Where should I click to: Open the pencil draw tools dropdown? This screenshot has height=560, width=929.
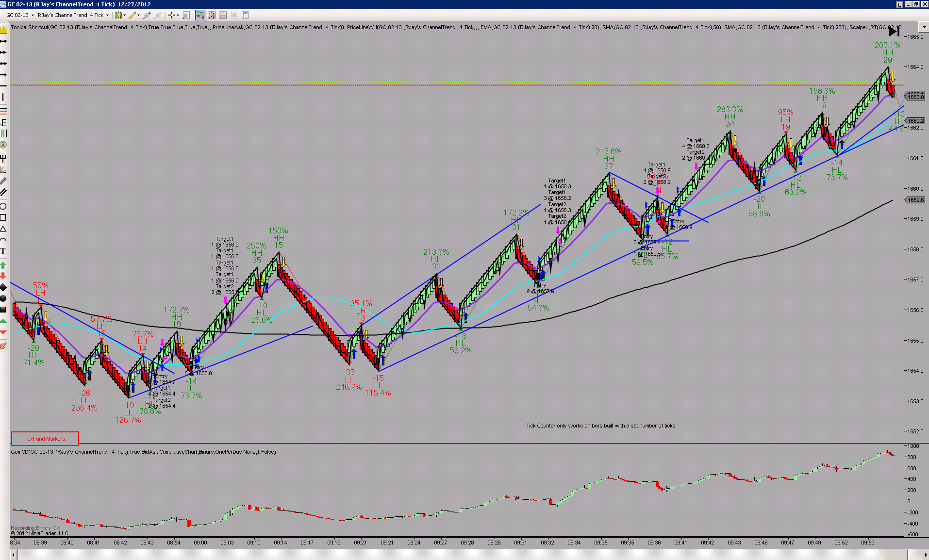pos(134,15)
